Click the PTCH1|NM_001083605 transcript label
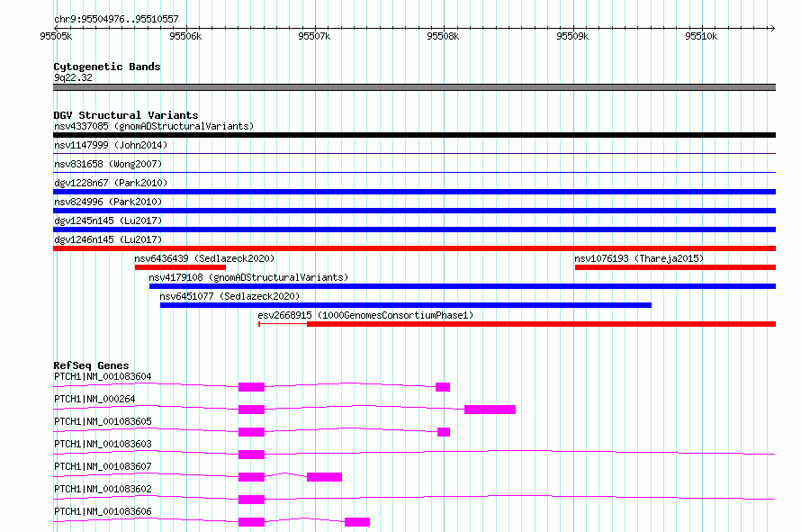 click(103, 421)
